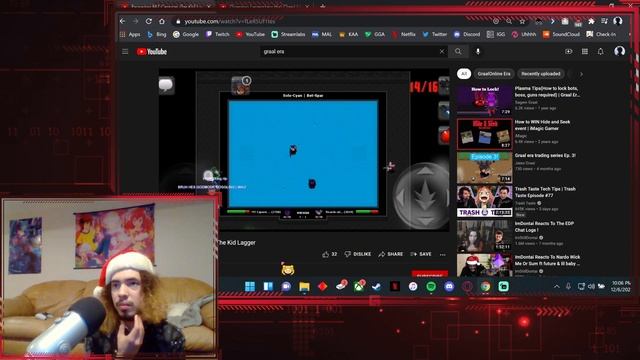Clear the 'graal era' search text
This screenshot has height=360, width=640.
(x=442, y=51)
